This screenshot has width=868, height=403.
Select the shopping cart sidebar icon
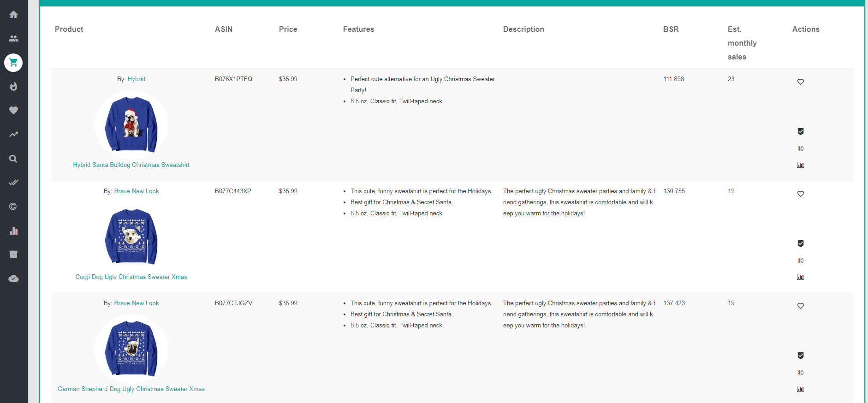pos(13,62)
